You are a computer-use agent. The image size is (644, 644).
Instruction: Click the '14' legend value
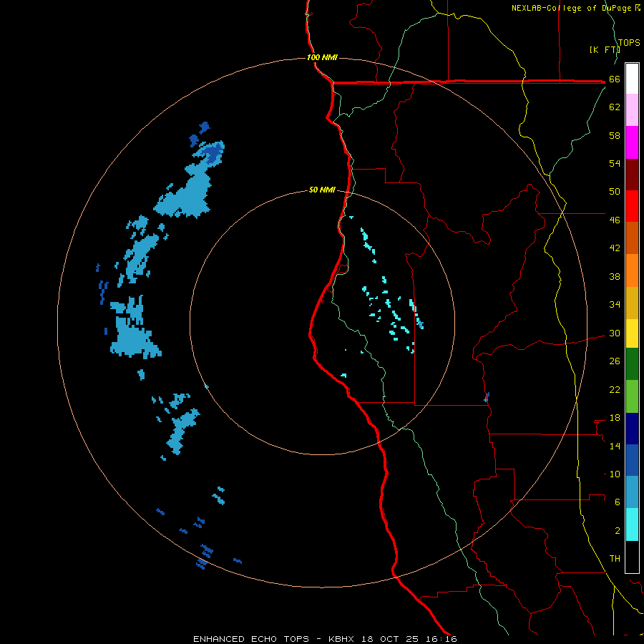point(615,446)
